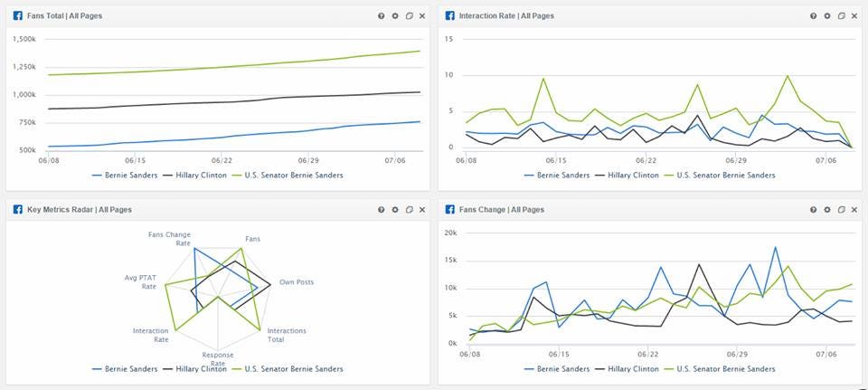Close the Key Metrics Radar widget

point(422,209)
